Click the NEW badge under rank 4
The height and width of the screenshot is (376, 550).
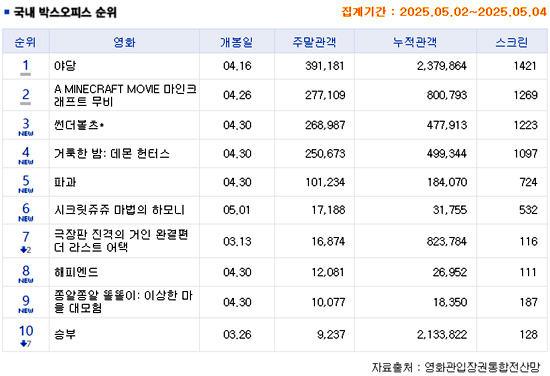click(x=26, y=162)
